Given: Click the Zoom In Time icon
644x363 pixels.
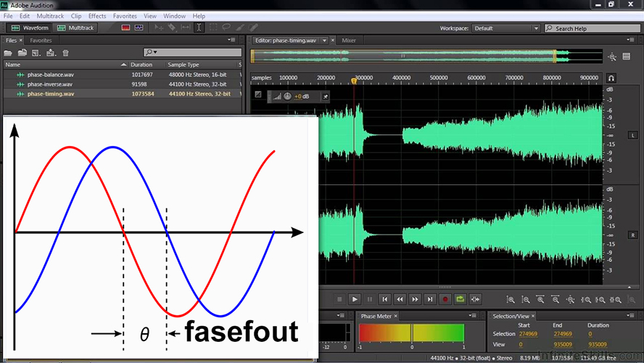Looking at the screenshot, I should 540,300.
